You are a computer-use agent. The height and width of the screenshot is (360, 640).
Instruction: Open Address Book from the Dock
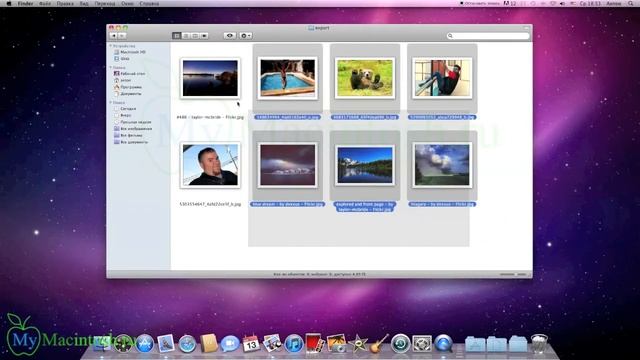[209, 344]
